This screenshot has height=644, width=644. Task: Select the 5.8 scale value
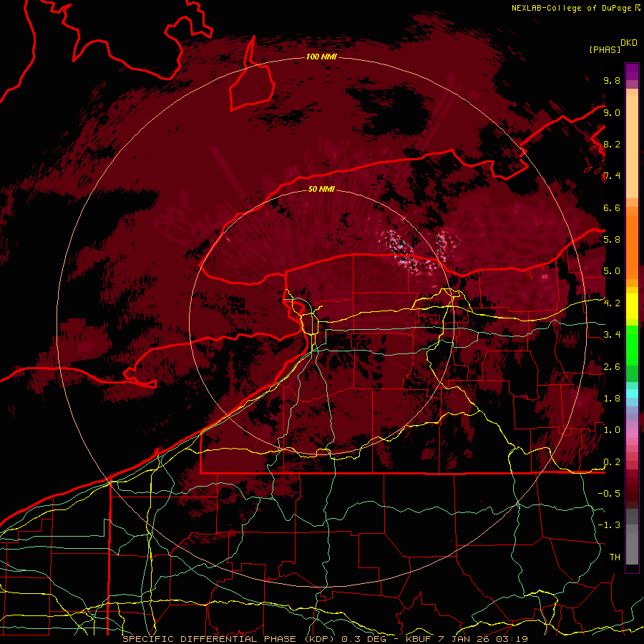point(612,240)
